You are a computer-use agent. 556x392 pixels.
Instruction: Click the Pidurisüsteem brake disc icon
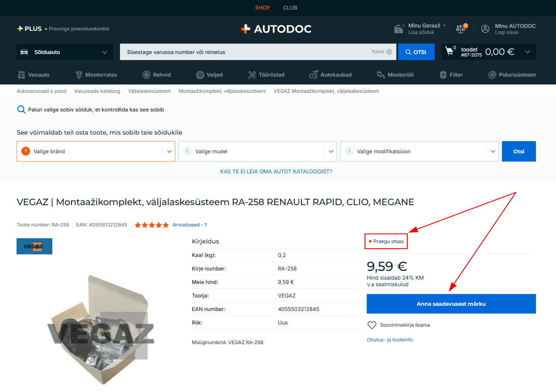492,74
